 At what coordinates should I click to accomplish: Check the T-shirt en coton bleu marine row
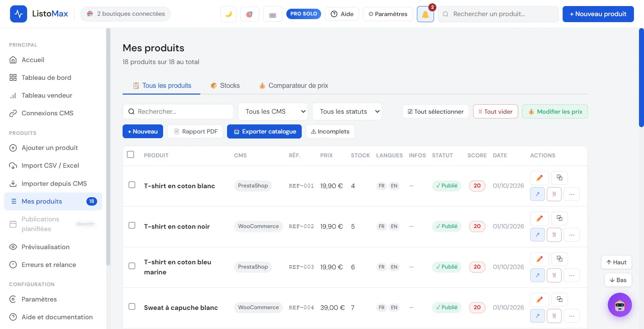[132, 266]
